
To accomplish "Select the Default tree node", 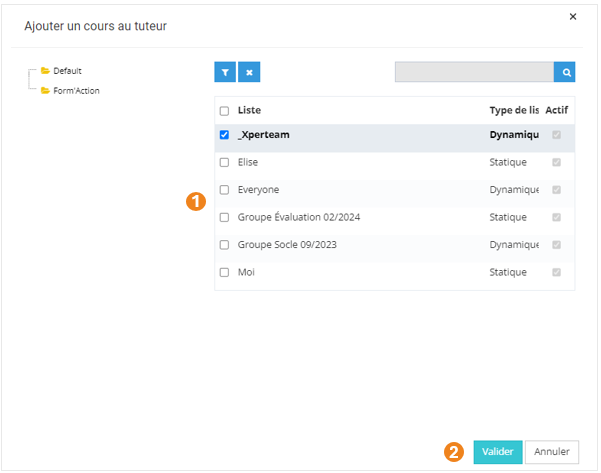I will [68, 71].
